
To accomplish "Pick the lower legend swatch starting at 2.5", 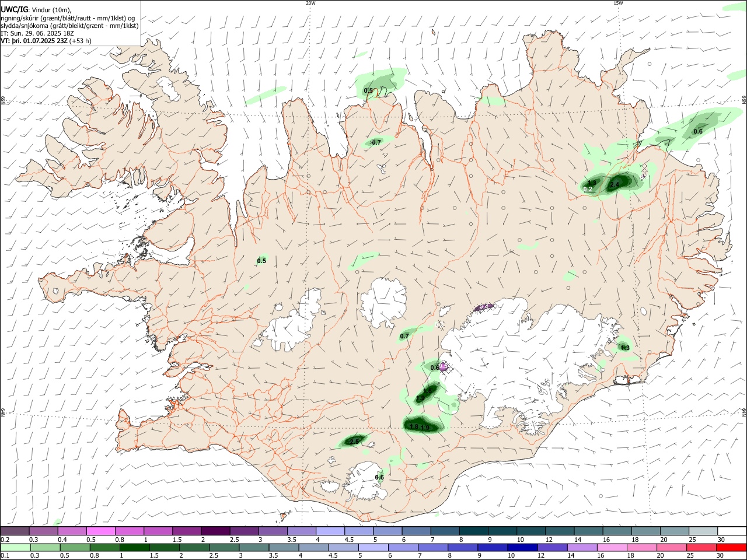I will (224, 548).
